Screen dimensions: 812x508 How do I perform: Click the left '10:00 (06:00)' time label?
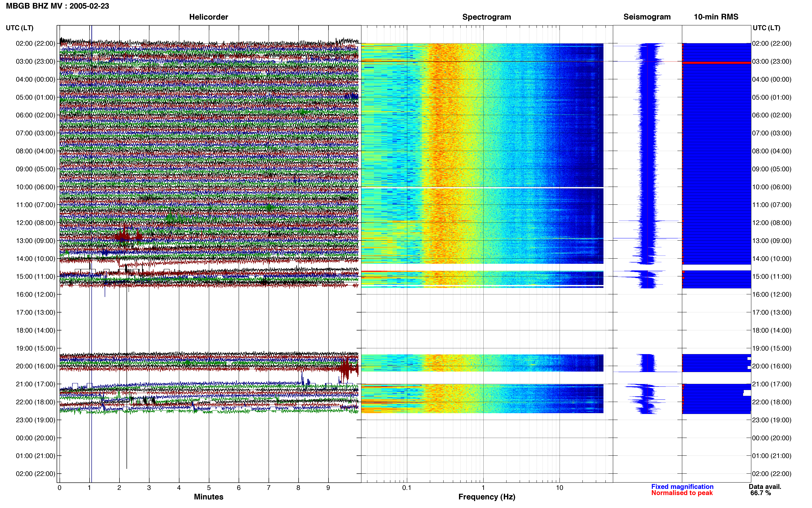tap(35, 187)
